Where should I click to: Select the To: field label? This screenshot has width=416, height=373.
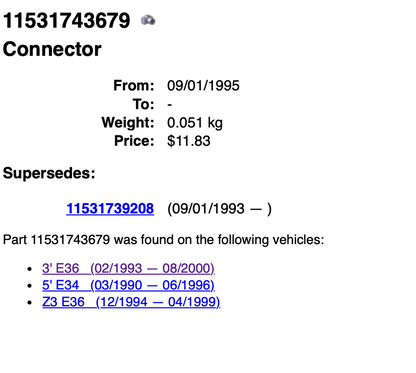coord(144,104)
